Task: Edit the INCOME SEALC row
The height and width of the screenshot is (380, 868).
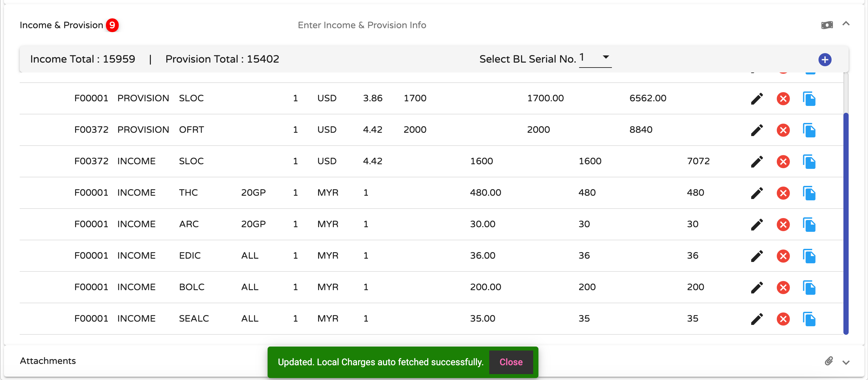Action: pyautogui.click(x=757, y=319)
